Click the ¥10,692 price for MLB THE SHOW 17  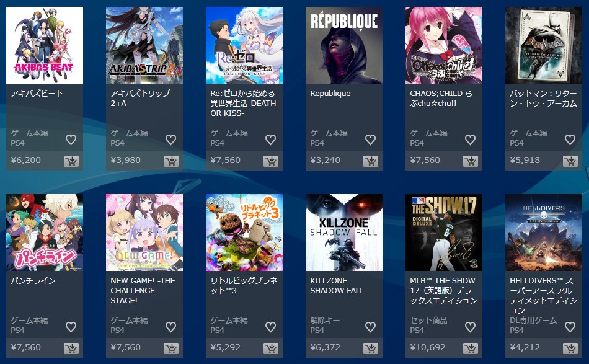427,347
